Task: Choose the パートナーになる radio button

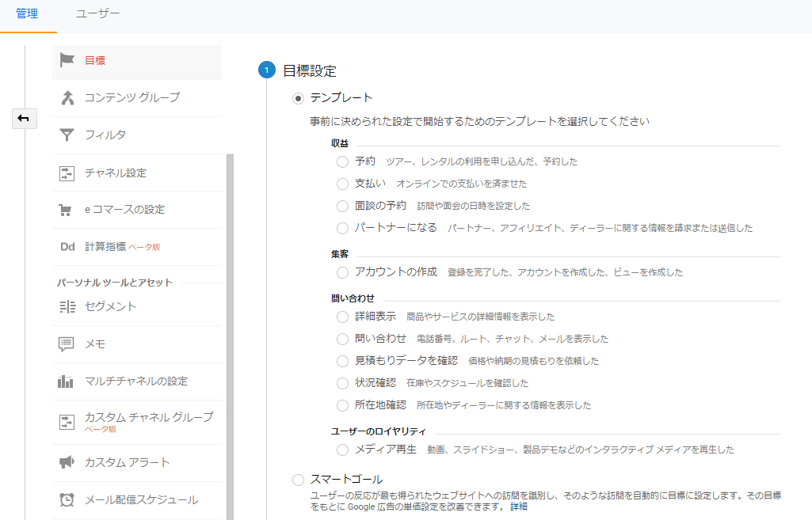Action: (x=342, y=228)
